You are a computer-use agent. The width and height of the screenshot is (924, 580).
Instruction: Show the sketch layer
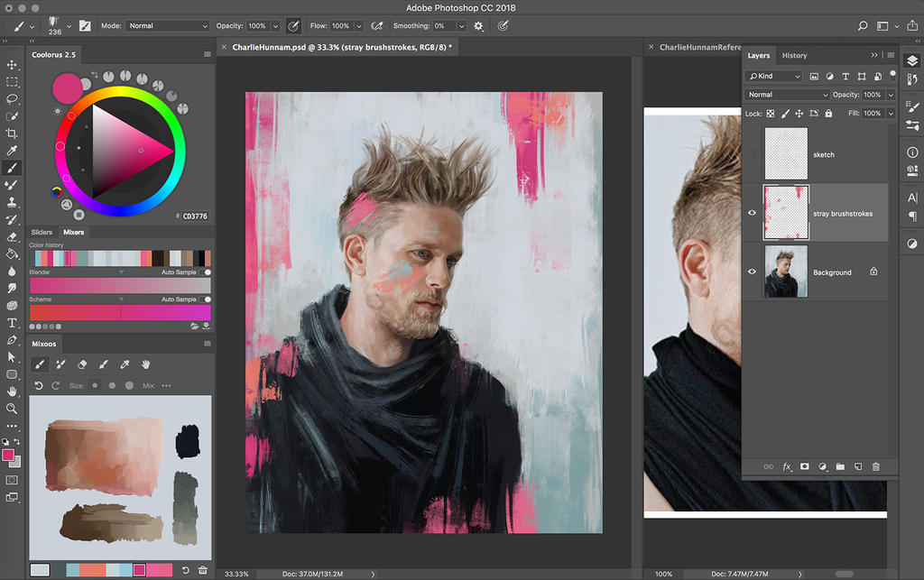click(753, 154)
